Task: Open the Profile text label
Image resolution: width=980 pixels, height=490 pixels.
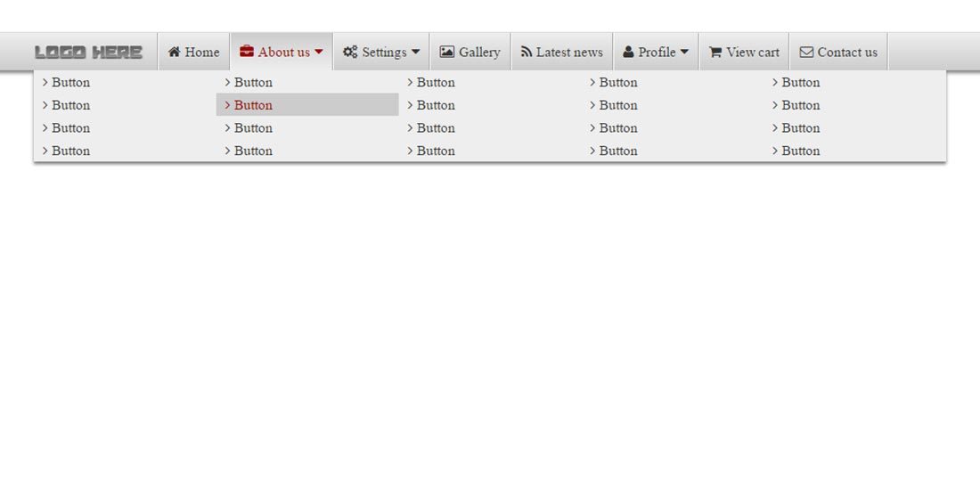Action: click(657, 52)
